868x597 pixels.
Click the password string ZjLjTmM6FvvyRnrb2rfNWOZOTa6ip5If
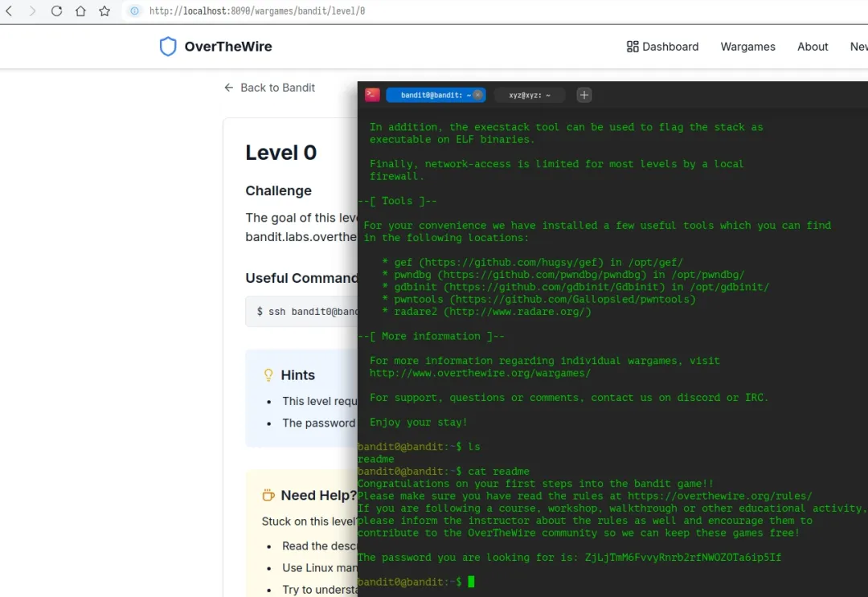pyautogui.click(x=682, y=557)
